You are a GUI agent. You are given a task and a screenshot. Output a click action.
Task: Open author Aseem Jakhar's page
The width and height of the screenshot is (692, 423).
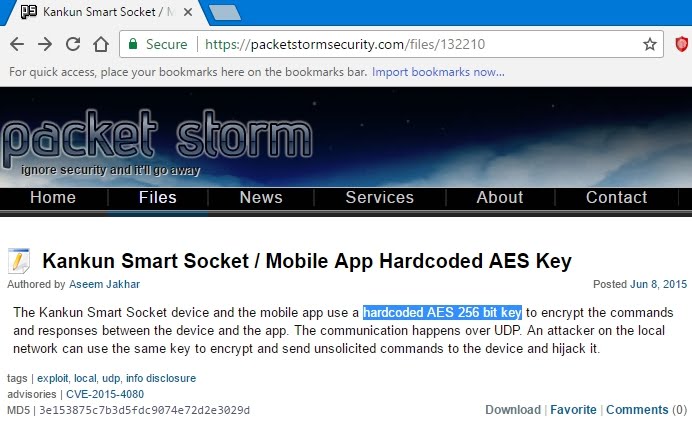tap(104, 284)
